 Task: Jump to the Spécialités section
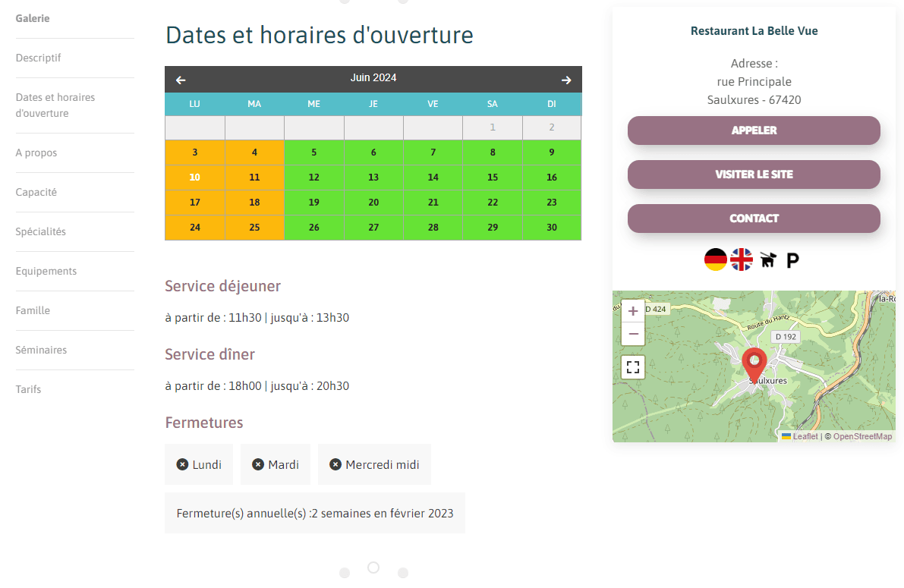pos(40,231)
